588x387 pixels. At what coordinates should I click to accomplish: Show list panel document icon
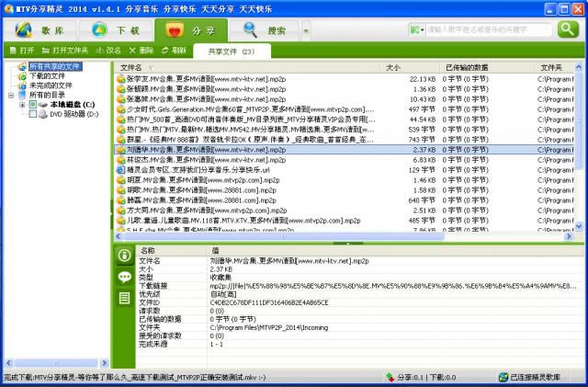[124, 299]
